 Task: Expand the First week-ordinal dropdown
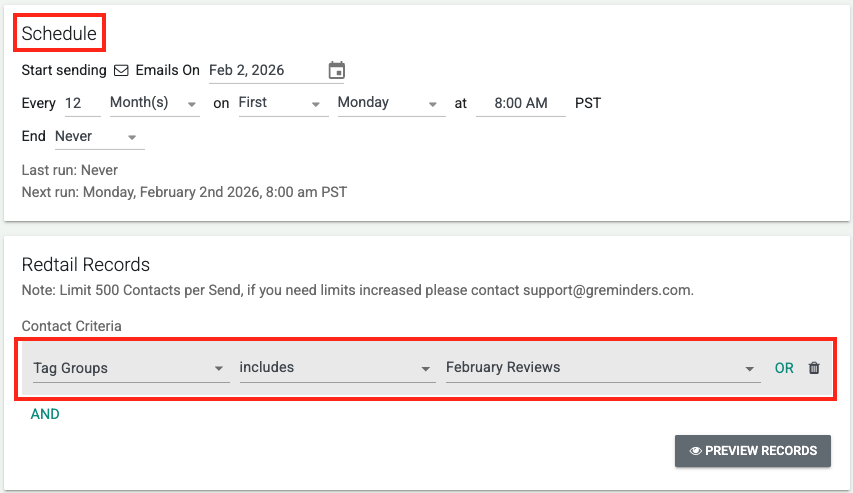(283, 103)
